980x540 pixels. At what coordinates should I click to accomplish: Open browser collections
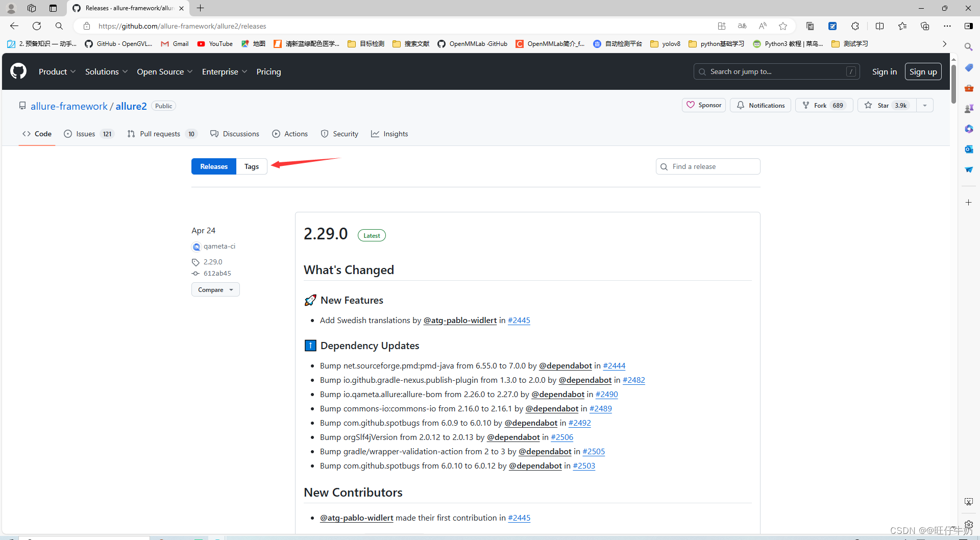click(x=924, y=26)
